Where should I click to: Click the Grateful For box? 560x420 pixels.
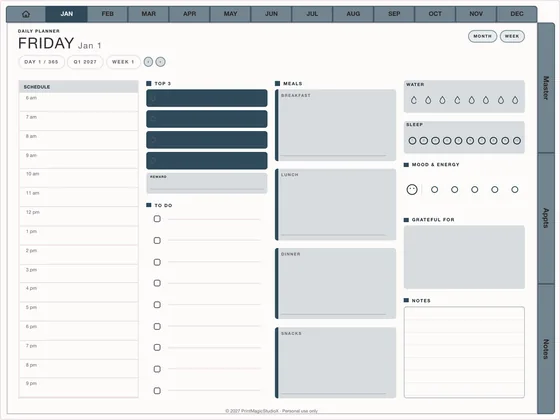click(464, 257)
